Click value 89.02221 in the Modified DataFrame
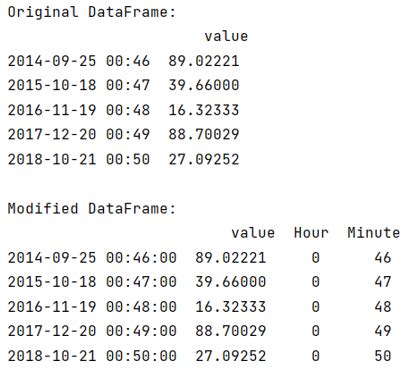This screenshot has width=408, height=368. tap(231, 258)
